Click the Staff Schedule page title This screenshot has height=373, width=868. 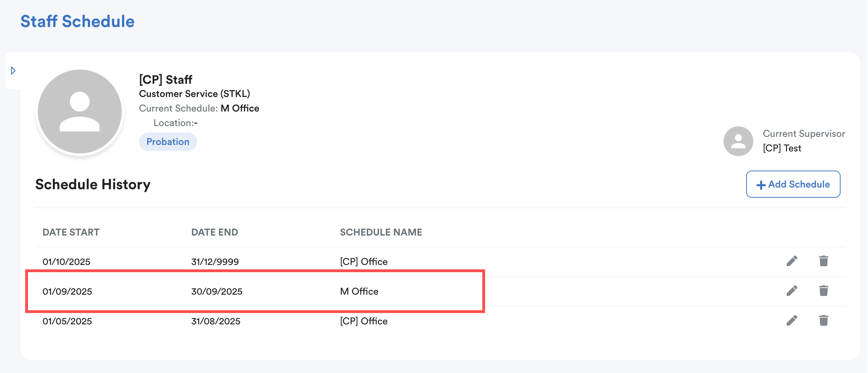77,21
